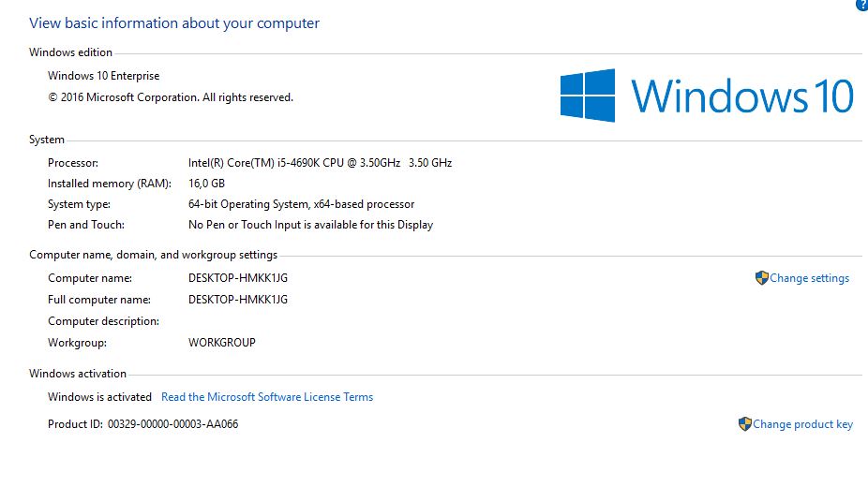Click the Microsoft Corporation copyright line
The image size is (868, 487).
tap(171, 97)
